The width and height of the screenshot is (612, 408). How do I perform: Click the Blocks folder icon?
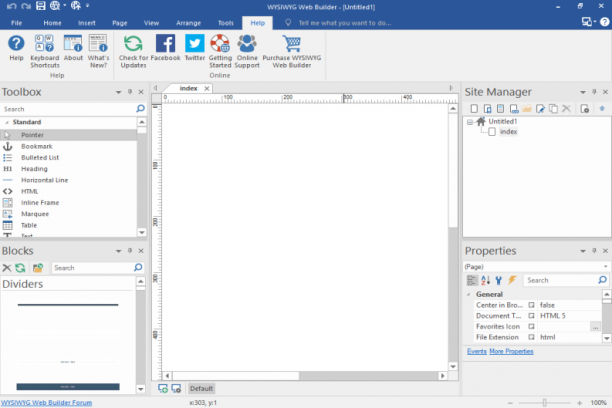38,268
